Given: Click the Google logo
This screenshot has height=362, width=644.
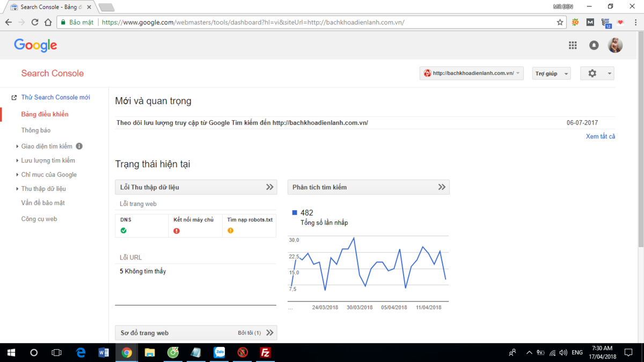Looking at the screenshot, I should [x=35, y=46].
